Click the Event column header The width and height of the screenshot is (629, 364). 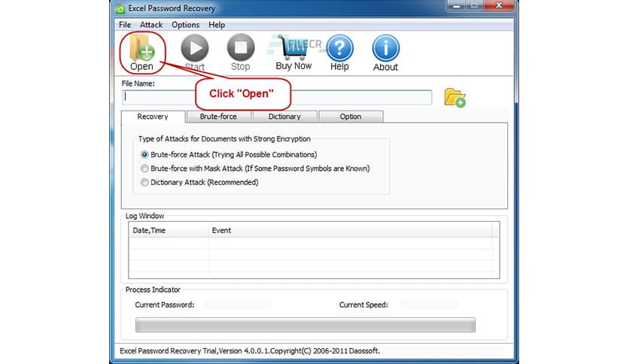tap(350, 230)
